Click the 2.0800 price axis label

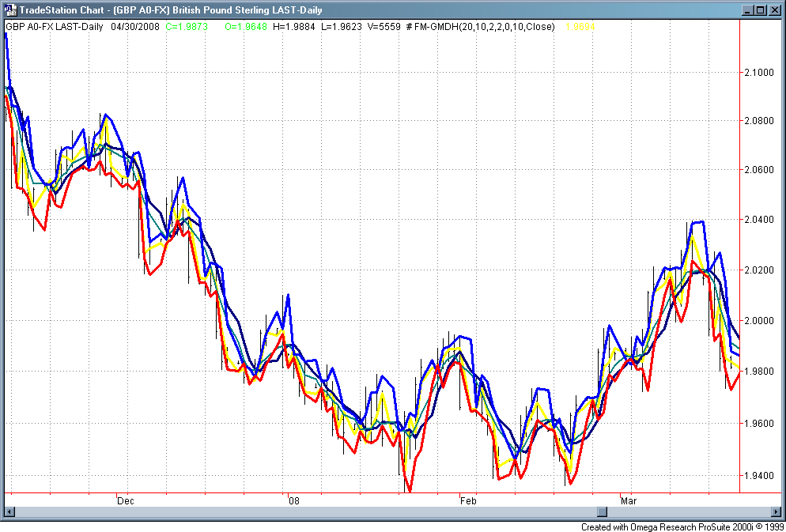tap(760, 121)
